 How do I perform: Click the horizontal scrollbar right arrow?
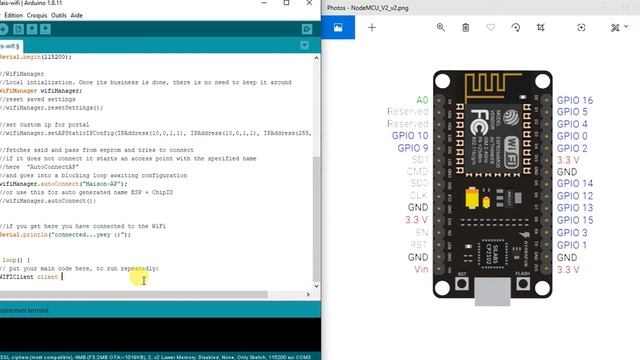point(308,294)
